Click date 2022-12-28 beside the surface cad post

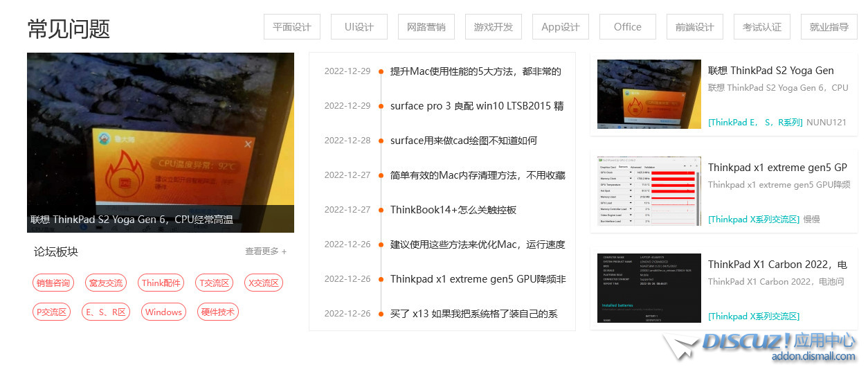coord(347,141)
